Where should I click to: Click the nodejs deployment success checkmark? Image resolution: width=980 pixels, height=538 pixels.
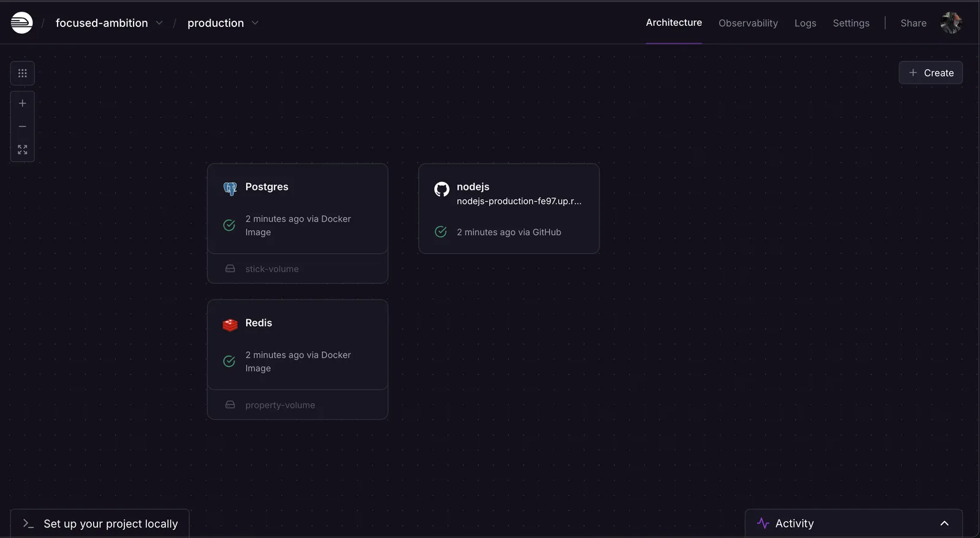tap(440, 232)
